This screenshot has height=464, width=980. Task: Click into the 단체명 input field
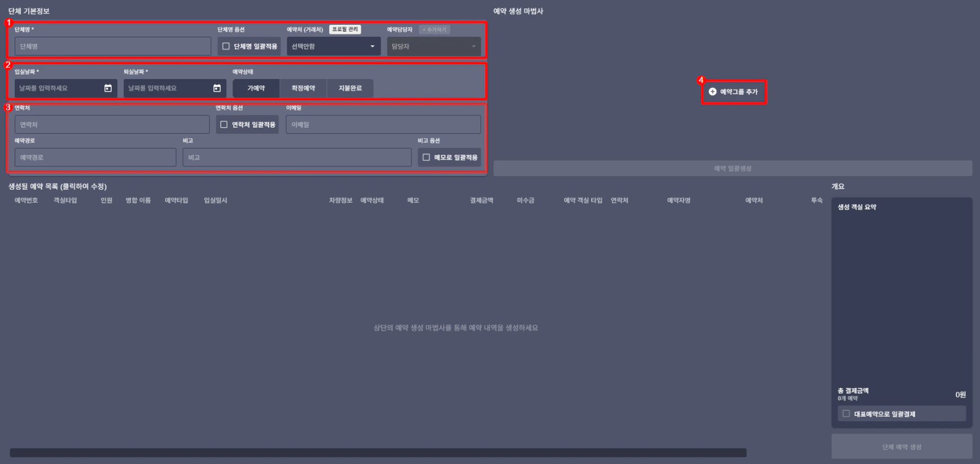click(113, 46)
